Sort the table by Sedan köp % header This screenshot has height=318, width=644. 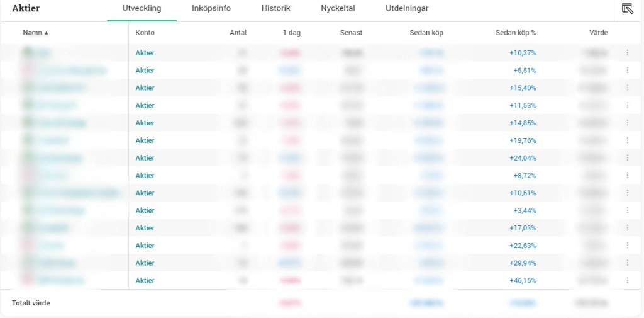click(x=516, y=33)
